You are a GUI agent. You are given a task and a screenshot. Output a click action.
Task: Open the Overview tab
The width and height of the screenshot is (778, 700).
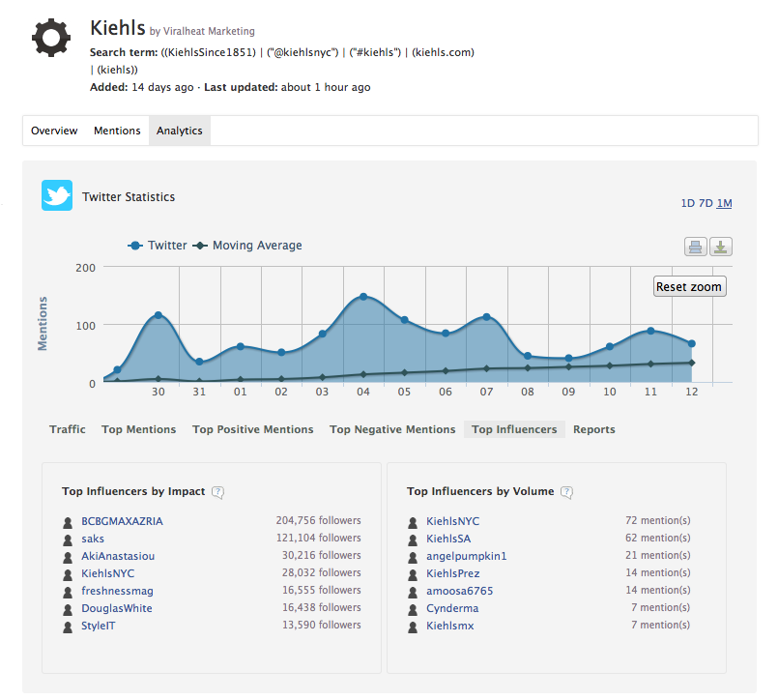coord(54,131)
